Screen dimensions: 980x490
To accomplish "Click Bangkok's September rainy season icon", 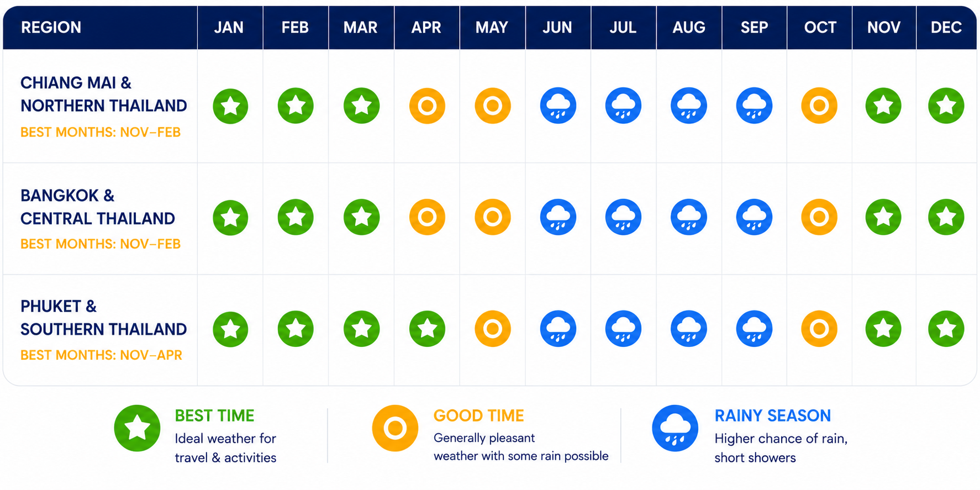I will (754, 217).
